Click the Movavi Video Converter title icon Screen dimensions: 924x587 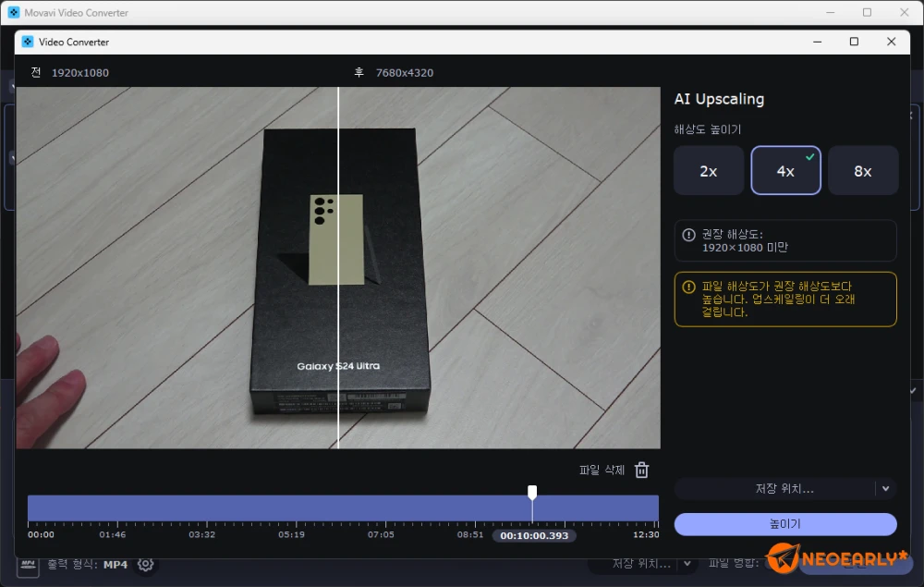(14, 12)
